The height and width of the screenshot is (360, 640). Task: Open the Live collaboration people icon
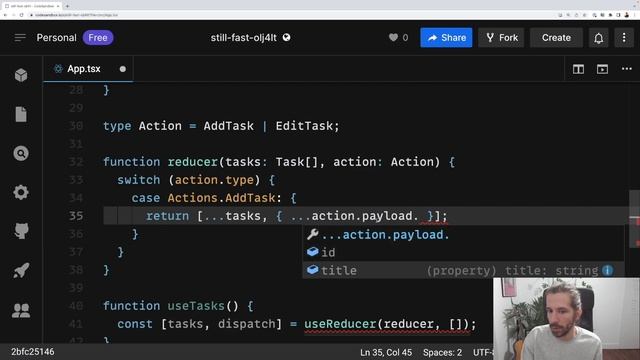(21, 311)
